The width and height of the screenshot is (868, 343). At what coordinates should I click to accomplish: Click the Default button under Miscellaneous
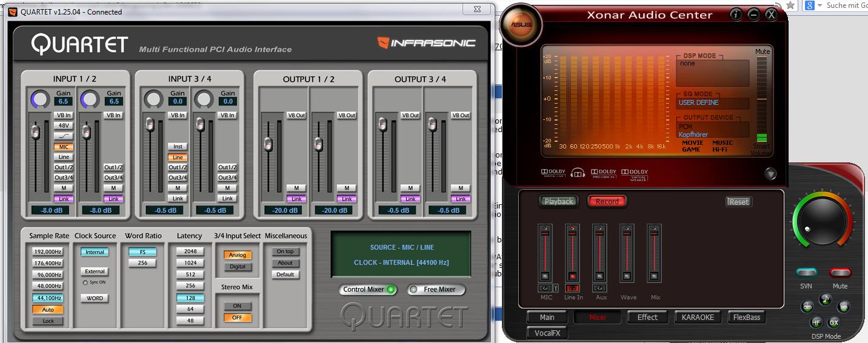tap(285, 275)
